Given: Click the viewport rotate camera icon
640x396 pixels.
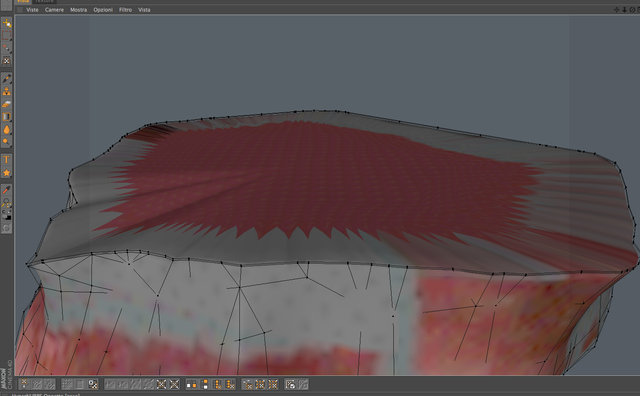Looking at the screenshot, I should pyautogui.click(x=632, y=9).
